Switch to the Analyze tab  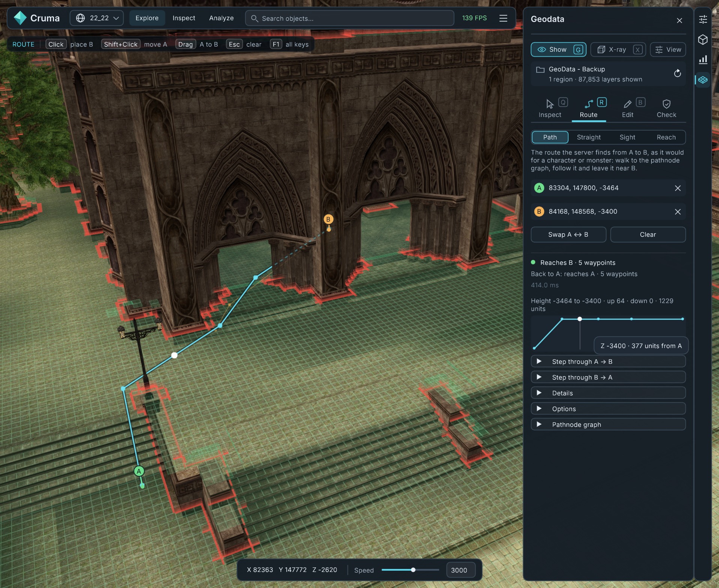click(221, 18)
